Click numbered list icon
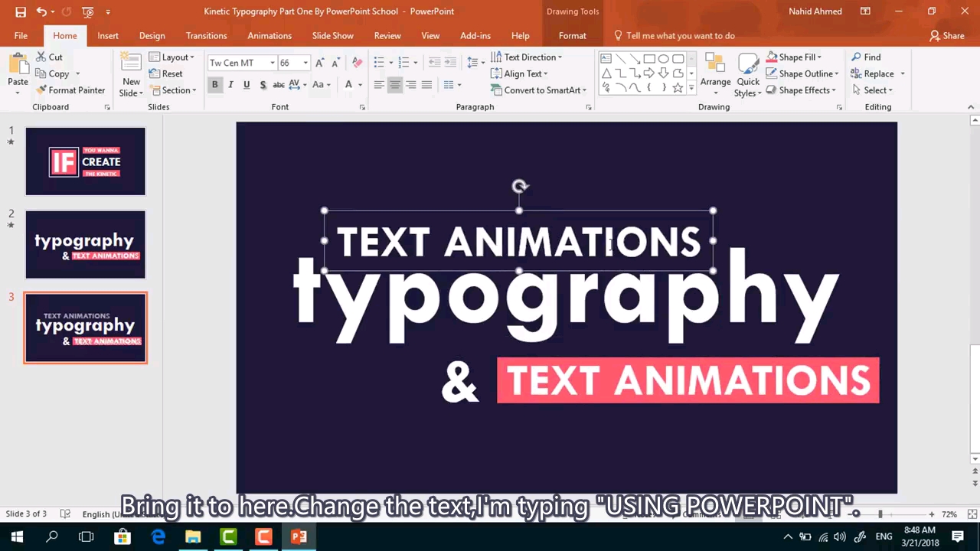Viewport: 980px width, 551px height. [x=403, y=63]
